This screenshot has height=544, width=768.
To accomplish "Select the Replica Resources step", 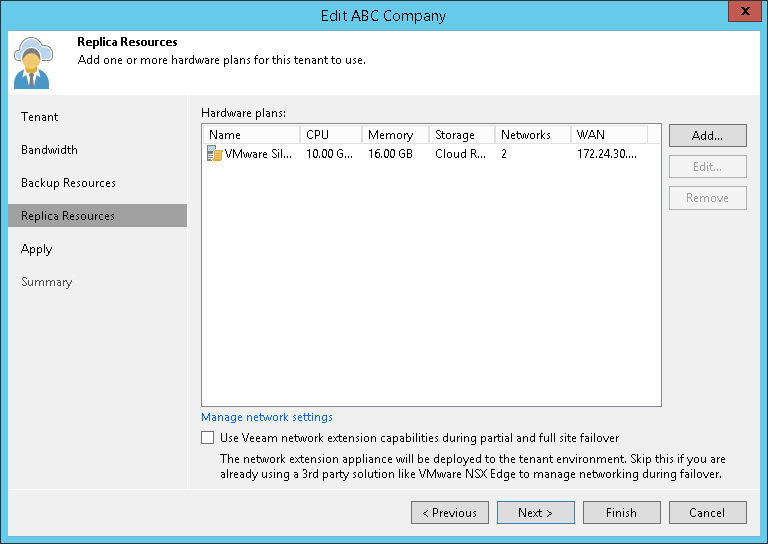I will [x=97, y=215].
